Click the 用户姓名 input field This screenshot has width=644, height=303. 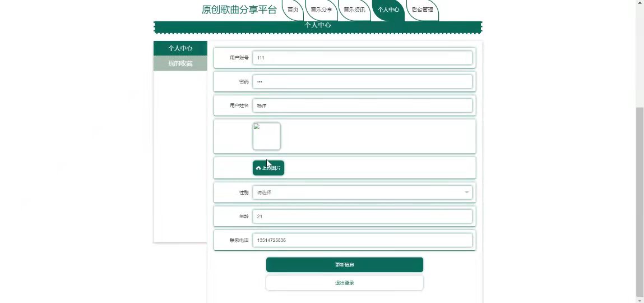tap(362, 105)
